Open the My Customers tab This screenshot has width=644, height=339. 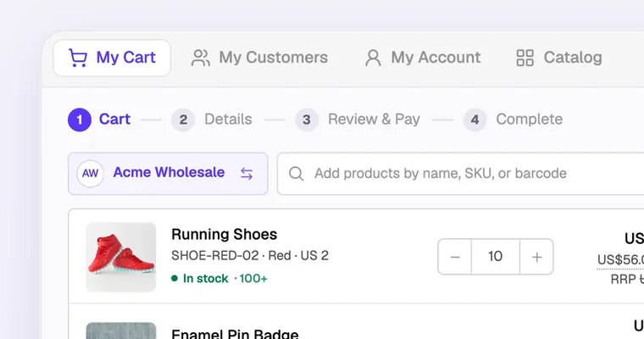[259, 58]
